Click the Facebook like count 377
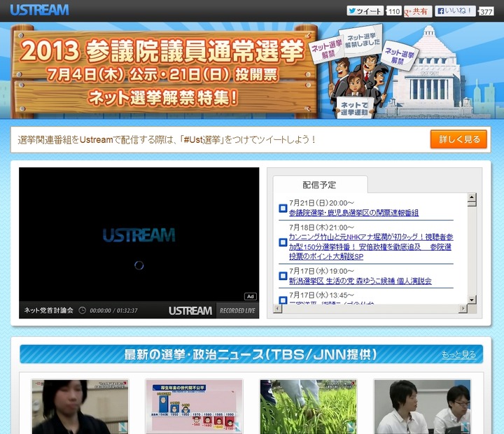This screenshot has width=504, height=434. click(x=486, y=12)
